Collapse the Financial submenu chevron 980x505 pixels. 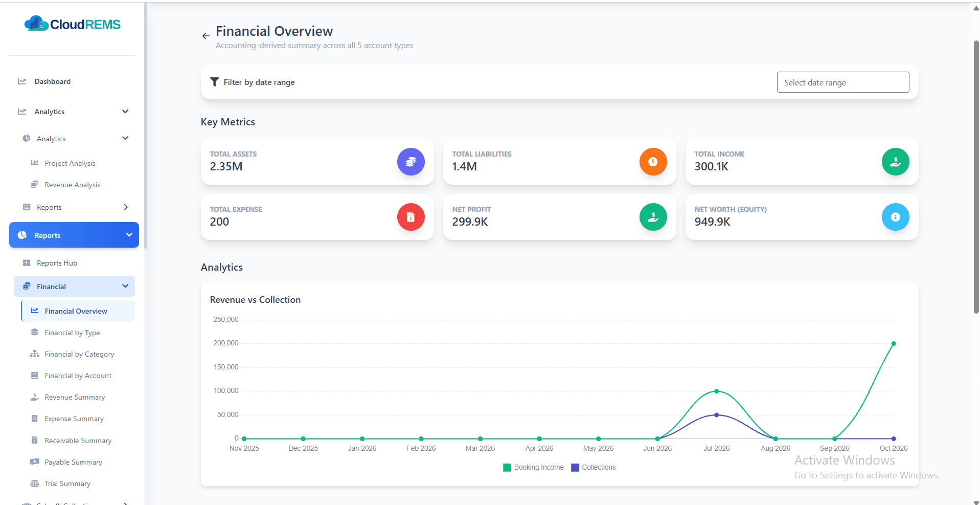[x=125, y=286]
